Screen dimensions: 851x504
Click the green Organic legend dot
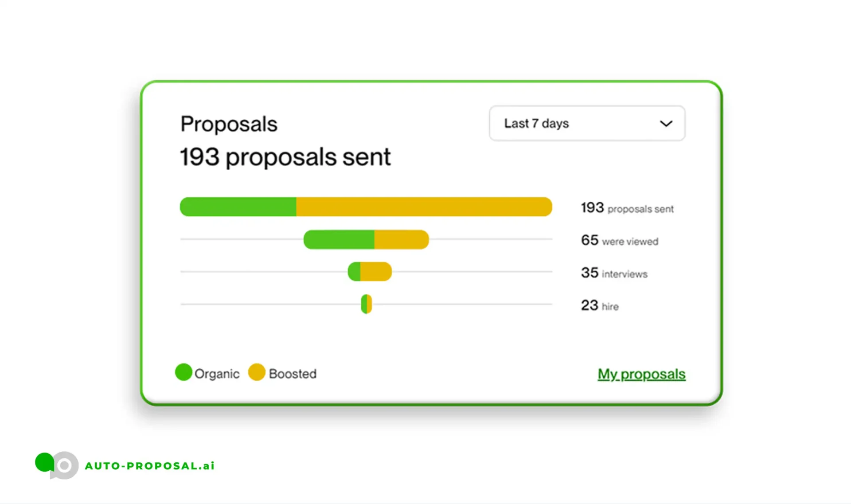pos(183,372)
